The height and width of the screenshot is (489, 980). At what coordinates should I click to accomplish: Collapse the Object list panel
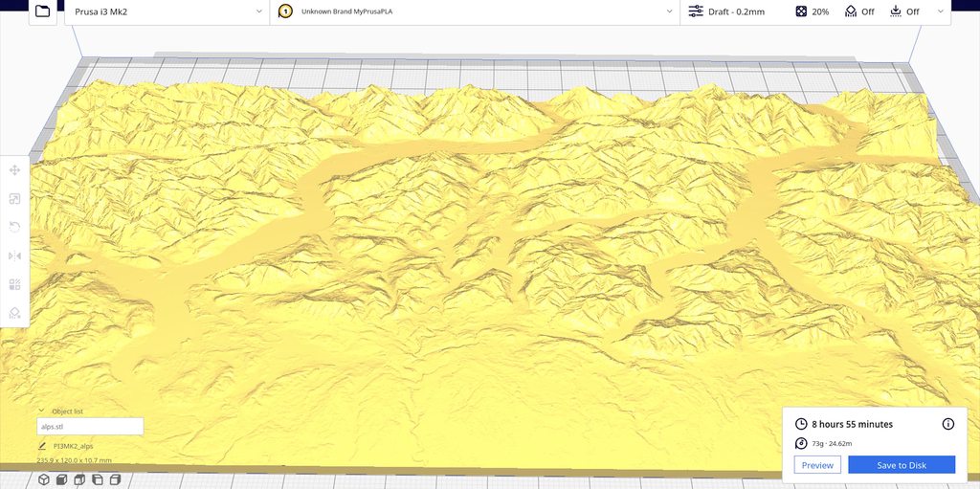(x=41, y=411)
